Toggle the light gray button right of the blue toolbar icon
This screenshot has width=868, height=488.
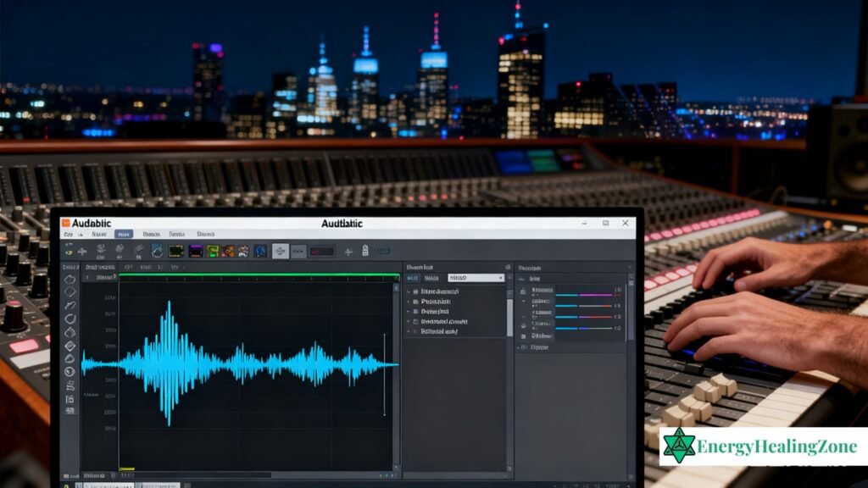pos(280,251)
